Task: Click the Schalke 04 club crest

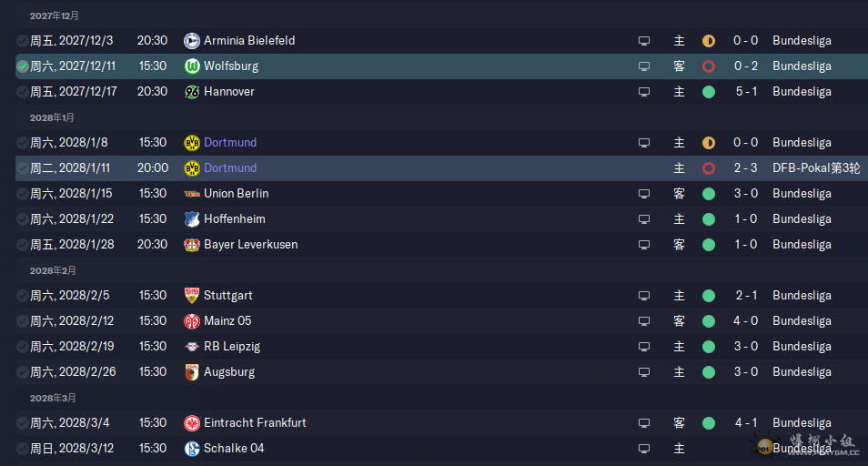Action: click(192, 449)
